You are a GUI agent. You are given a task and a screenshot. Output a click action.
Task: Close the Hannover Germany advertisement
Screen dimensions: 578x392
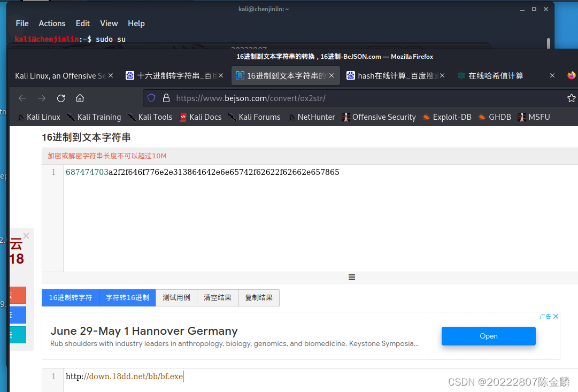(556, 317)
